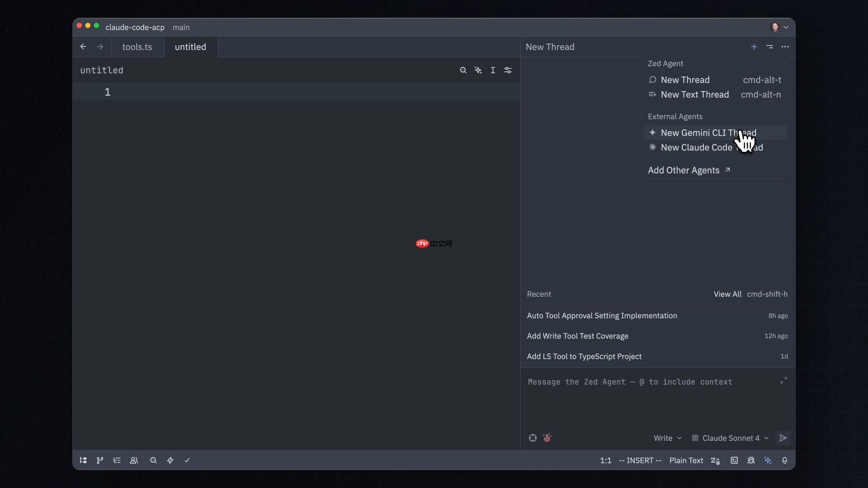Screen dimensions: 868x488
Task: Select New Claude Code Thread menu item
Action: pos(696,147)
